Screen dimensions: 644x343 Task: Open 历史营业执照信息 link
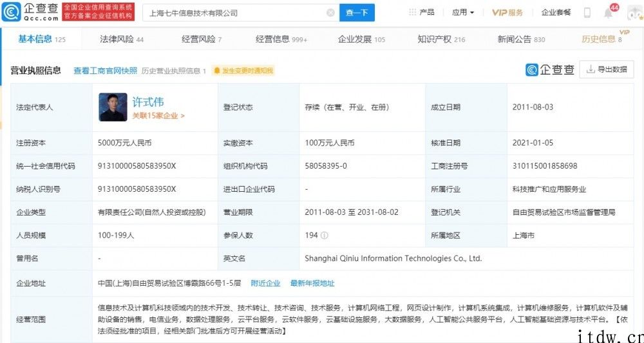pos(174,71)
